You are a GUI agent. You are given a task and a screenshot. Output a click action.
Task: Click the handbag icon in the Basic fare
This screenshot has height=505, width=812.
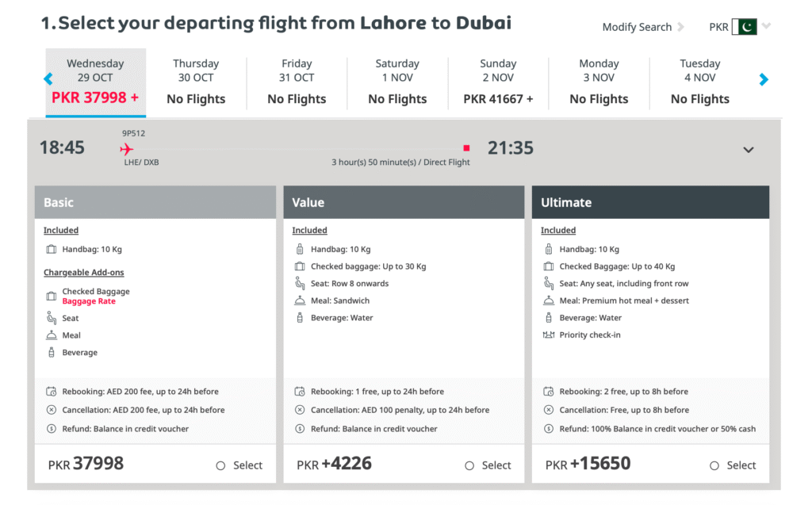[x=49, y=249]
